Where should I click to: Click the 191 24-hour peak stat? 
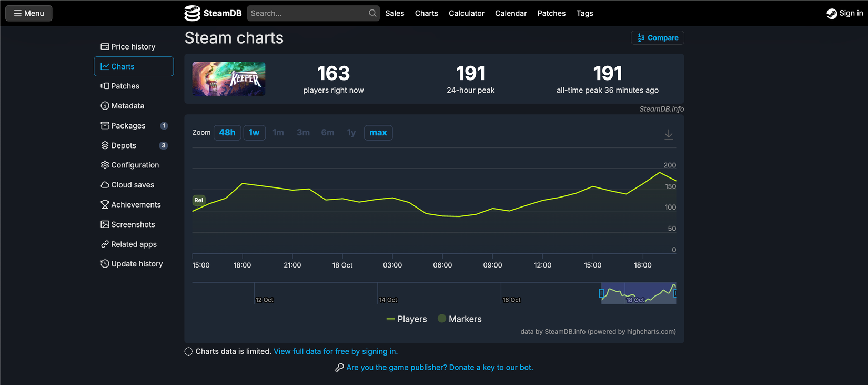(x=471, y=79)
